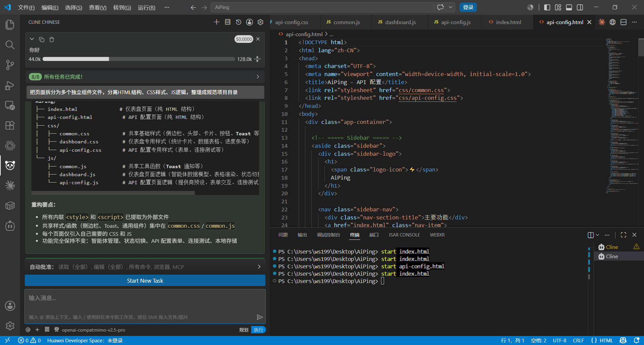
Task: Open Source Control view
Action: [10, 65]
